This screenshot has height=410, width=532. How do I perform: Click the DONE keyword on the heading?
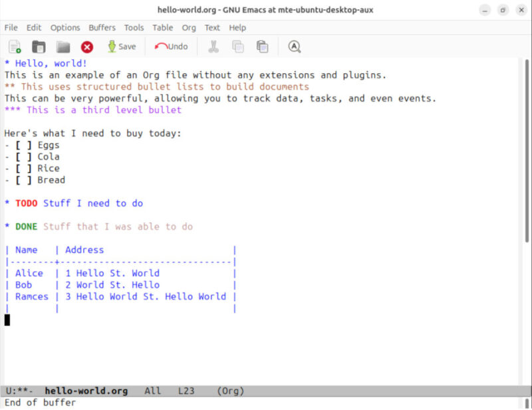pos(27,227)
